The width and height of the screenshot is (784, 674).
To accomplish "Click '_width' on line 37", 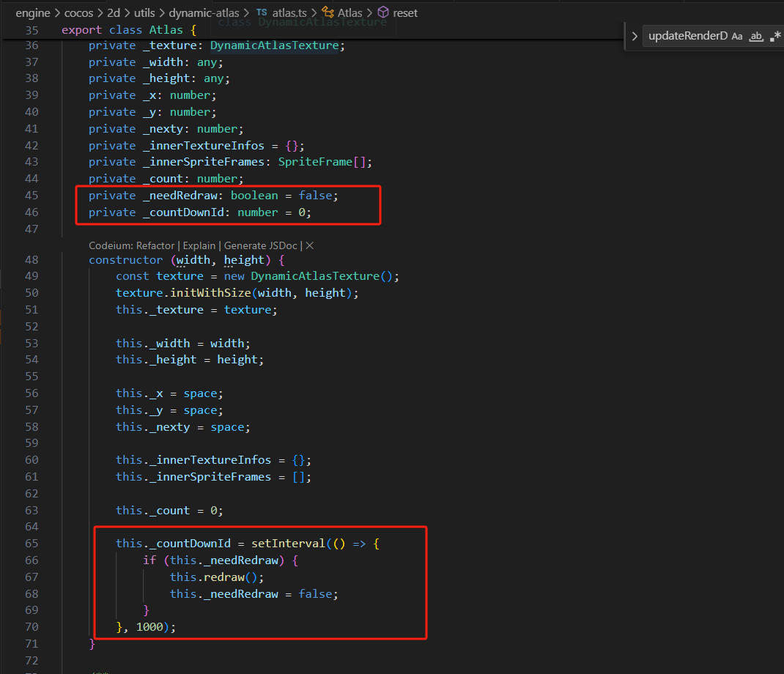I will point(163,62).
